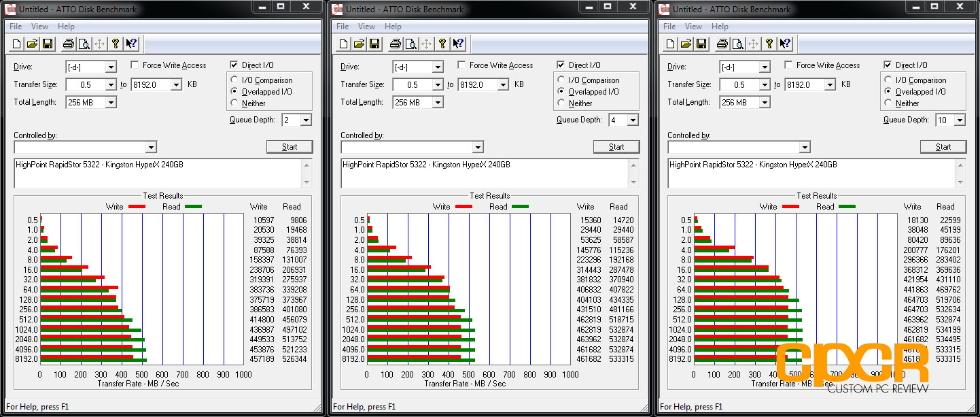Click Open folder icon in Queue Depth 4 window
The image size is (980, 417).
(x=359, y=44)
